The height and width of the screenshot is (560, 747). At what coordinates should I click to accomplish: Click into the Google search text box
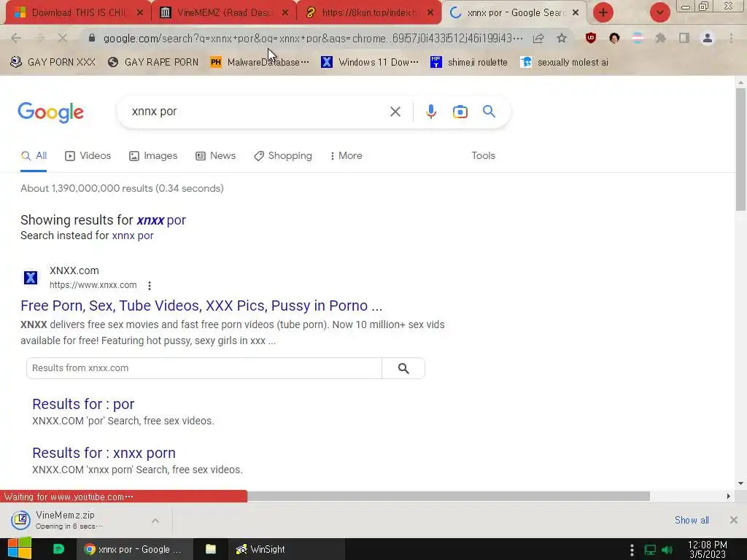point(258,112)
